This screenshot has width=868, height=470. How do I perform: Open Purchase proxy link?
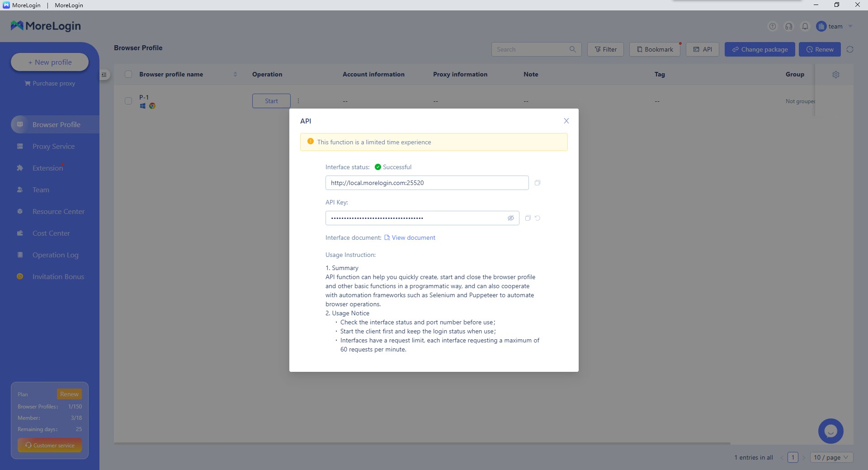(x=50, y=83)
